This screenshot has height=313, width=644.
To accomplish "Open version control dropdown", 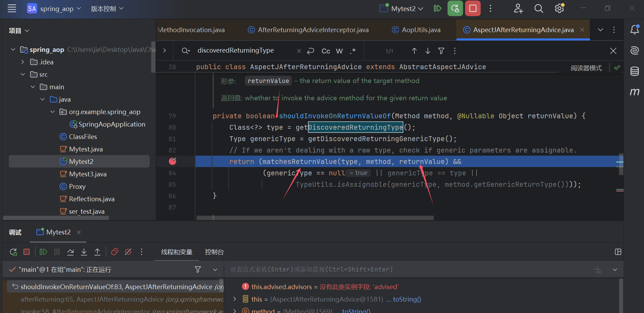I will pos(107,9).
